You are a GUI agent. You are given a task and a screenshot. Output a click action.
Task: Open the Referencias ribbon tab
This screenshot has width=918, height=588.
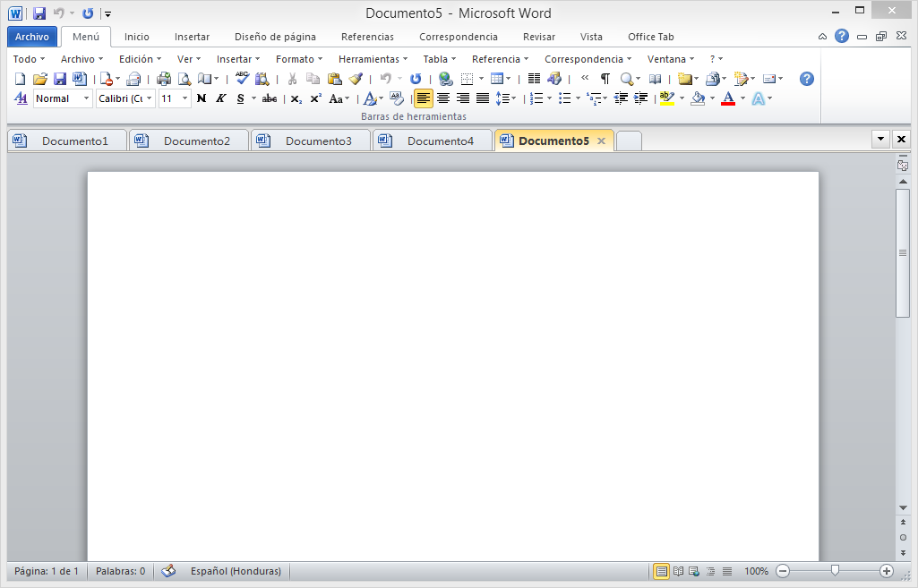tap(368, 37)
